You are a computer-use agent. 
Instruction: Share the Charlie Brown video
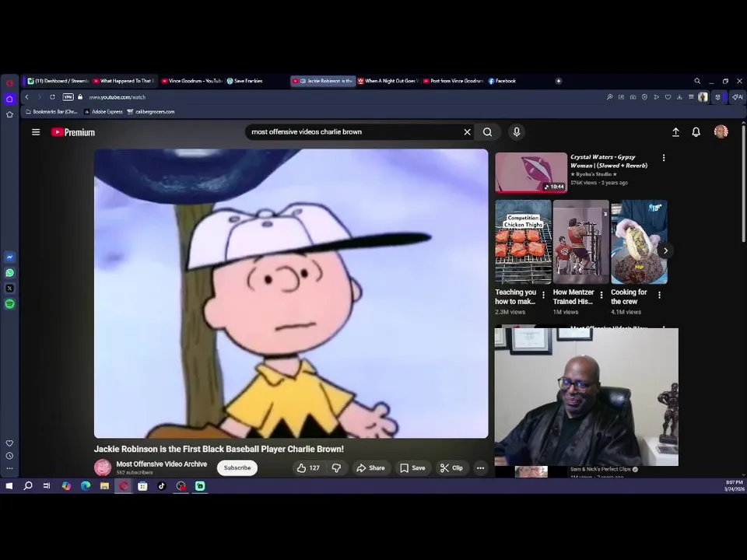pyautogui.click(x=370, y=468)
